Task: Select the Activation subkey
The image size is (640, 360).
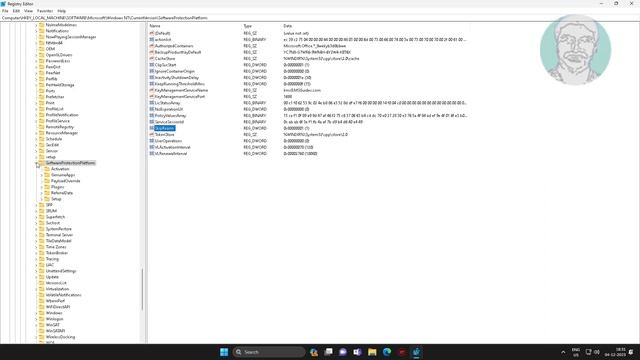Action: pos(60,169)
